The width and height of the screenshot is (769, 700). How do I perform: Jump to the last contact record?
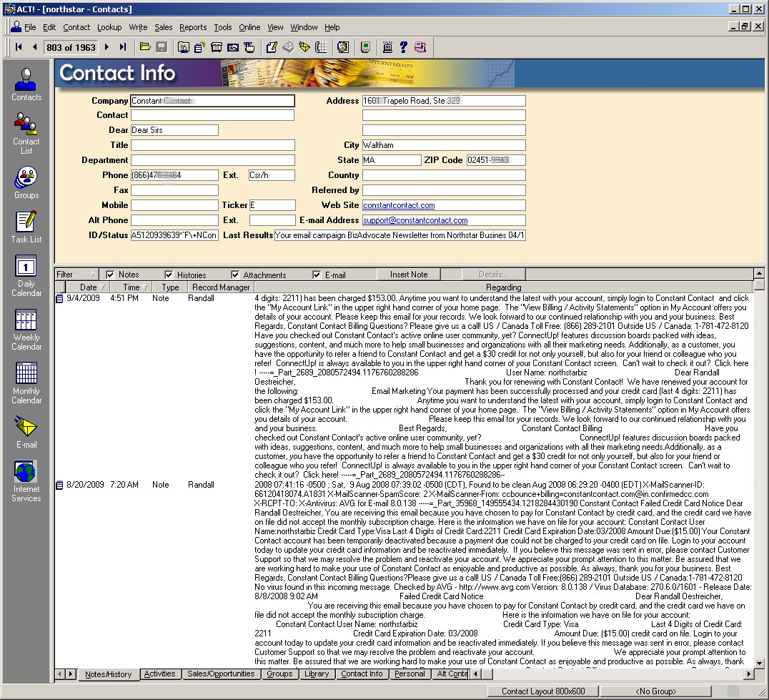point(123,47)
